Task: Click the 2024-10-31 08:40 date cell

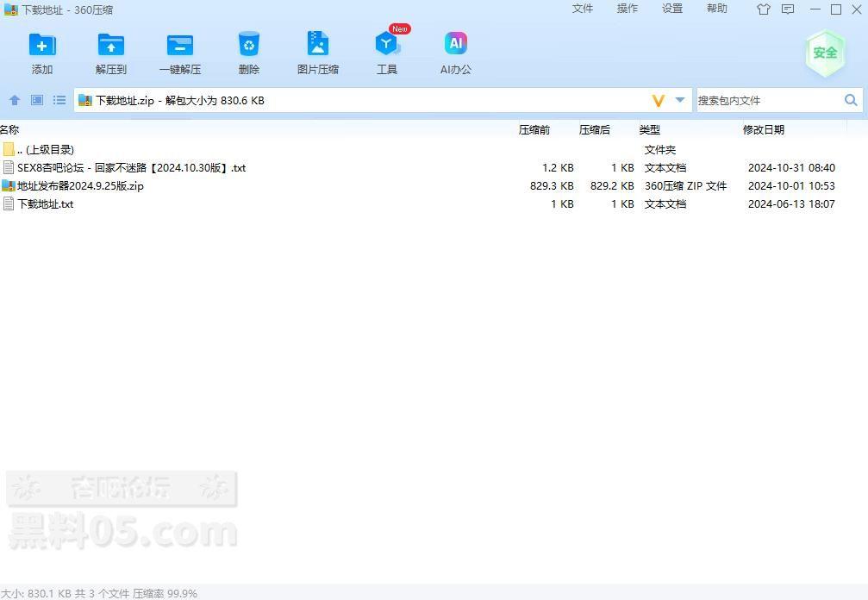Action: 791,168
